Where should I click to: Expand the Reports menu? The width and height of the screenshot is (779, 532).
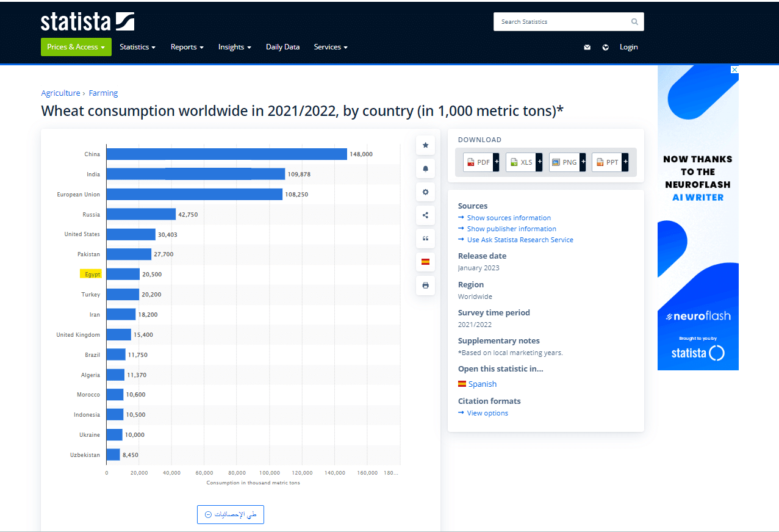point(187,47)
